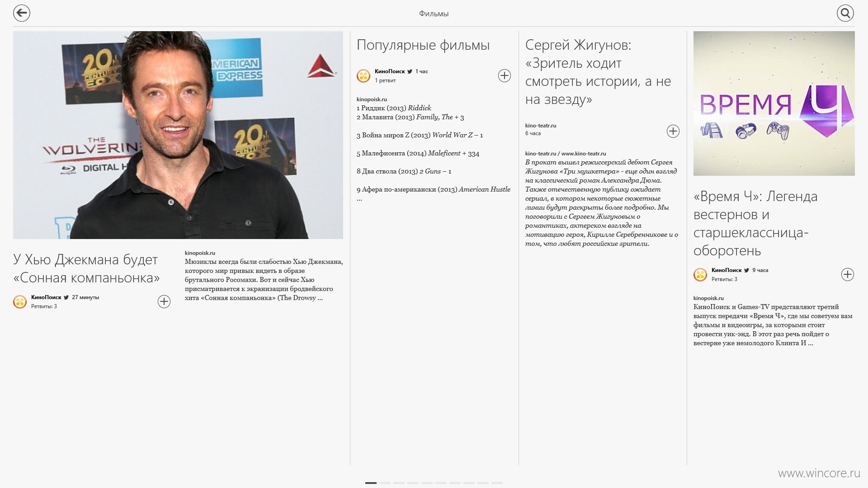Add the Популярные фильмы article with its plus icon
868x488 pixels.
pyautogui.click(x=505, y=75)
